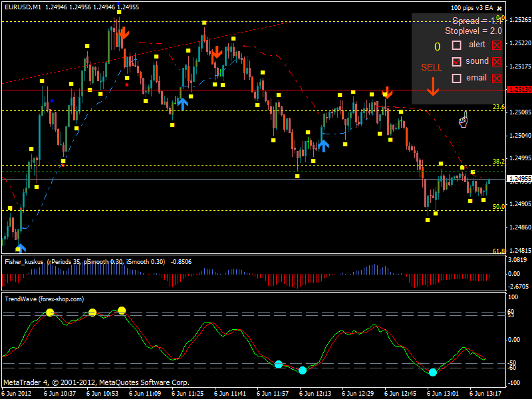Click the cyan circle near 6 Jun 13:01

click(x=433, y=372)
